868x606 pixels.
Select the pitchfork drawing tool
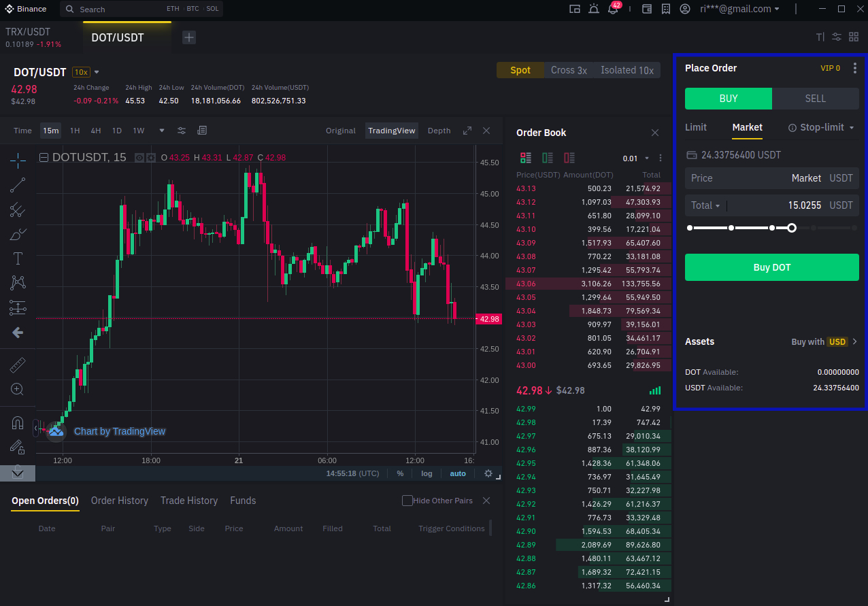click(x=18, y=210)
